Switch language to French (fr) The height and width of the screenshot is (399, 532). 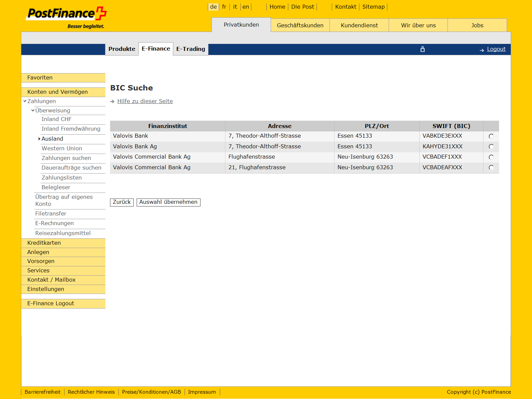[224, 7]
